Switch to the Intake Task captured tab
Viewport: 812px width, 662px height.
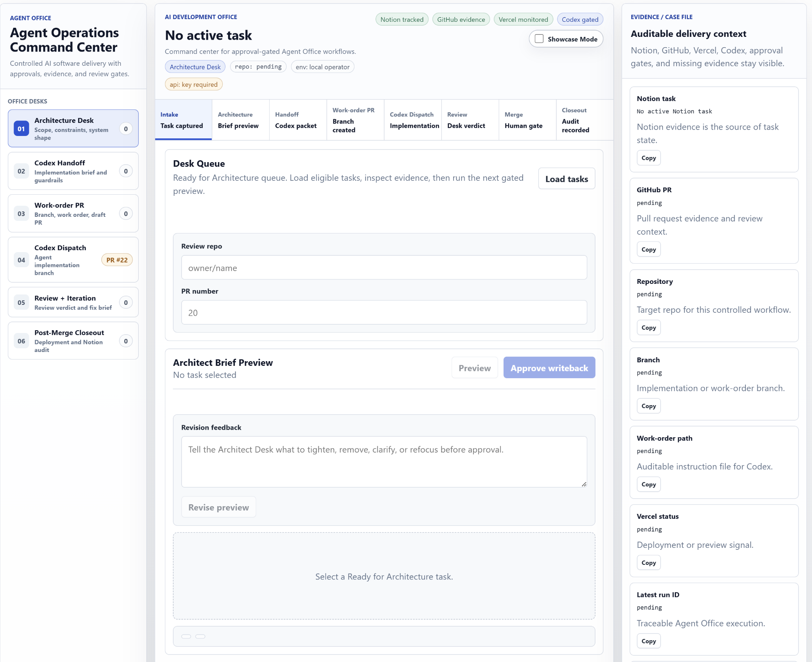[x=184, y=120]
